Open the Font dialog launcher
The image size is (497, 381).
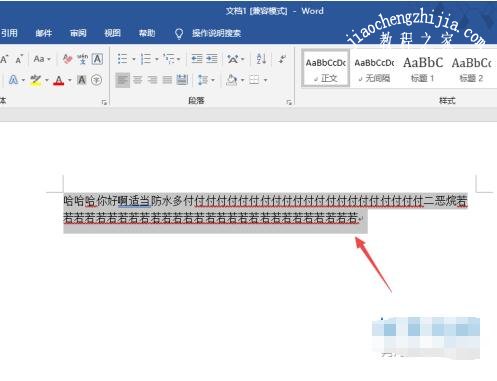coord(104,102)
